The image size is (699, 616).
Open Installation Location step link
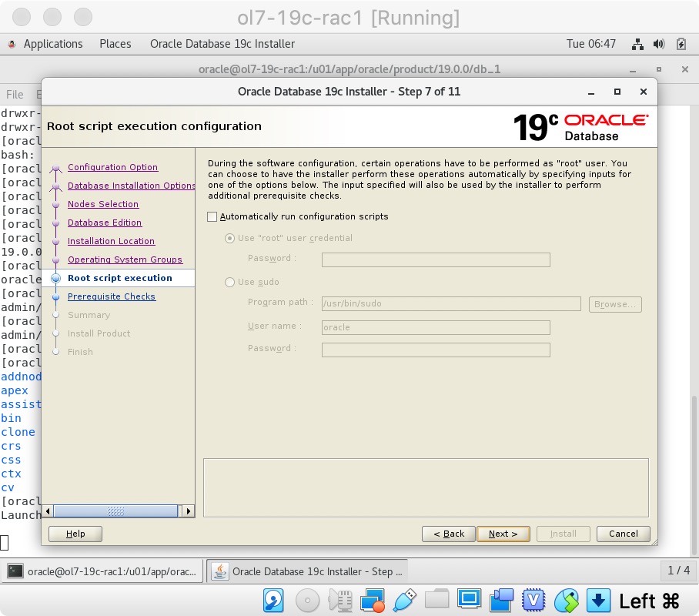point(111,241)
